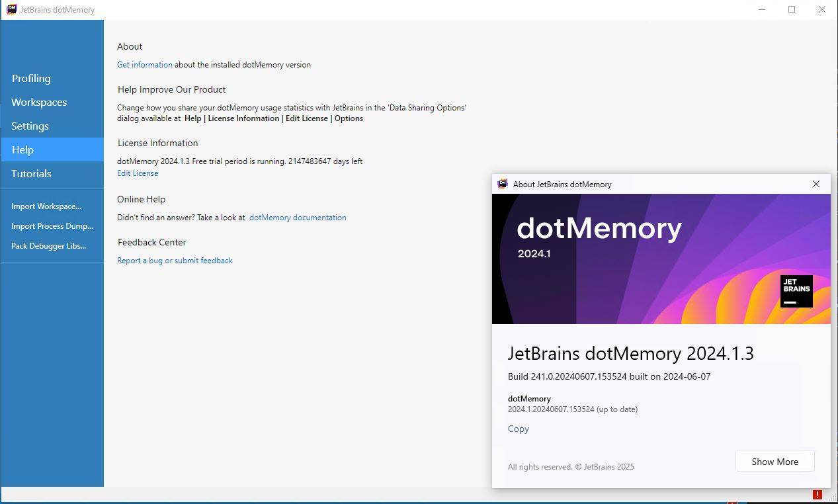The height and width of the screenshot is (504, 838).
Task: Click the dotMemory icon in About dialog title
Action: 503,184
